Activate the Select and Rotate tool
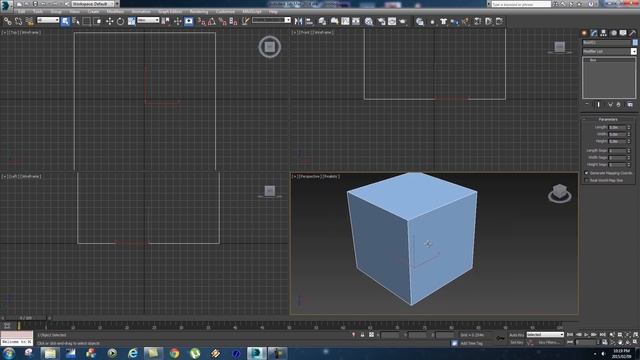This screenshot has width=640, height=360. click(120, 21)
